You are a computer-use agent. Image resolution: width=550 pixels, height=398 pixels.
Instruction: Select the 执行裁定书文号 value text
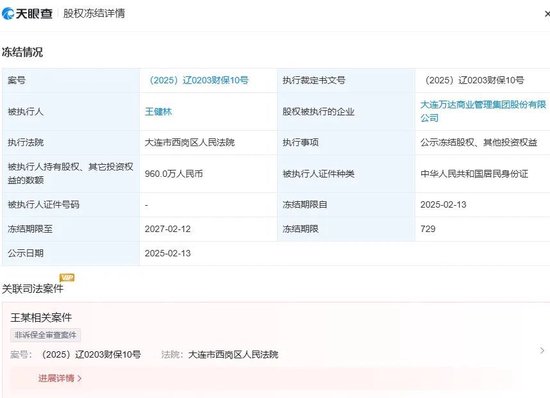(x=474, y=80)
